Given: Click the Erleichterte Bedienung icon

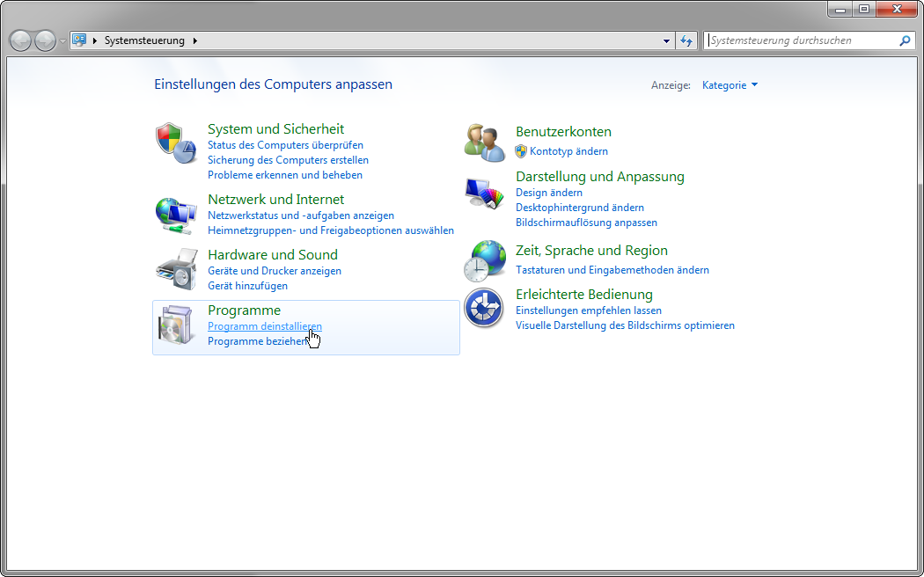Looking at the screenshot, I should click(485, 308).
